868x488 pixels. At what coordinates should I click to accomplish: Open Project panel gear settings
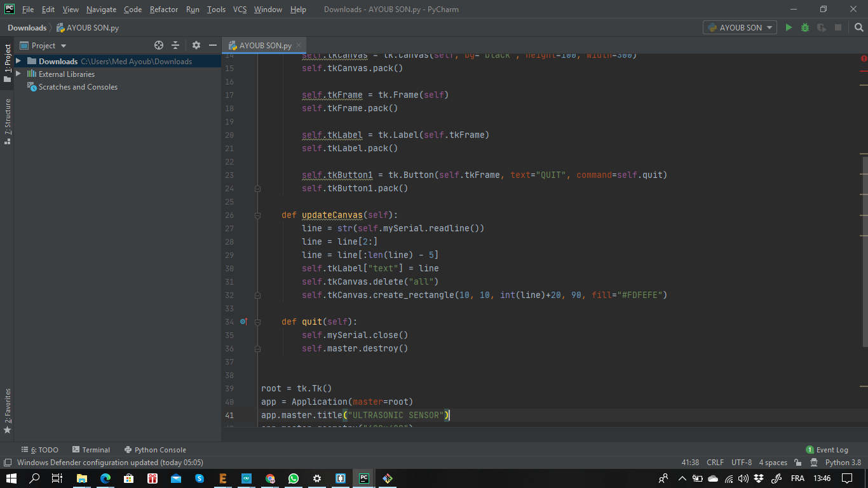pos(196,45)
